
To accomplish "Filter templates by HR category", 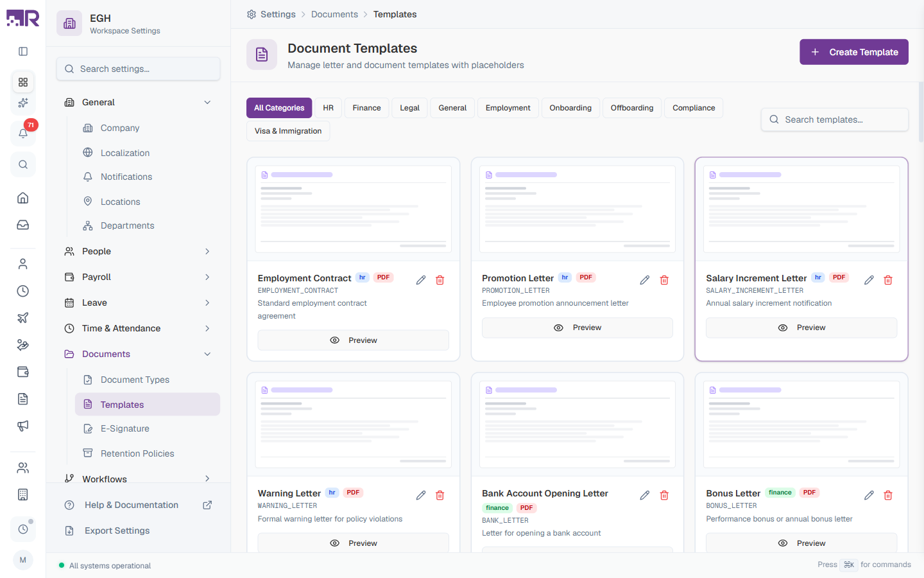I will pos(329,108).
